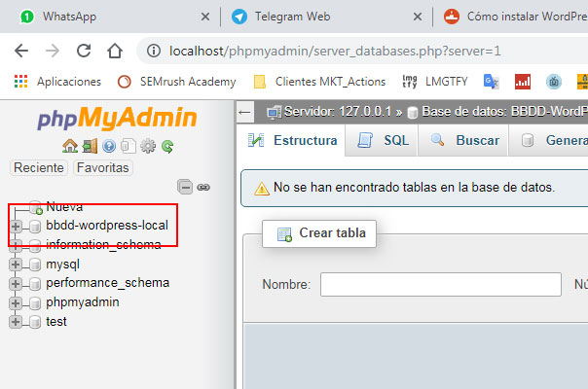Expand the test database node
Screen dimensions: 588x389
coord(16,322)
